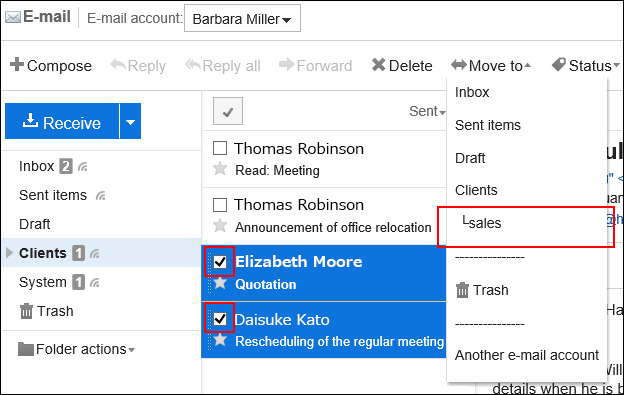This screenshot has width=624, height=395.
Task: Star the Announcement of office relocation e-mail
Action: [x=220, y=226]
